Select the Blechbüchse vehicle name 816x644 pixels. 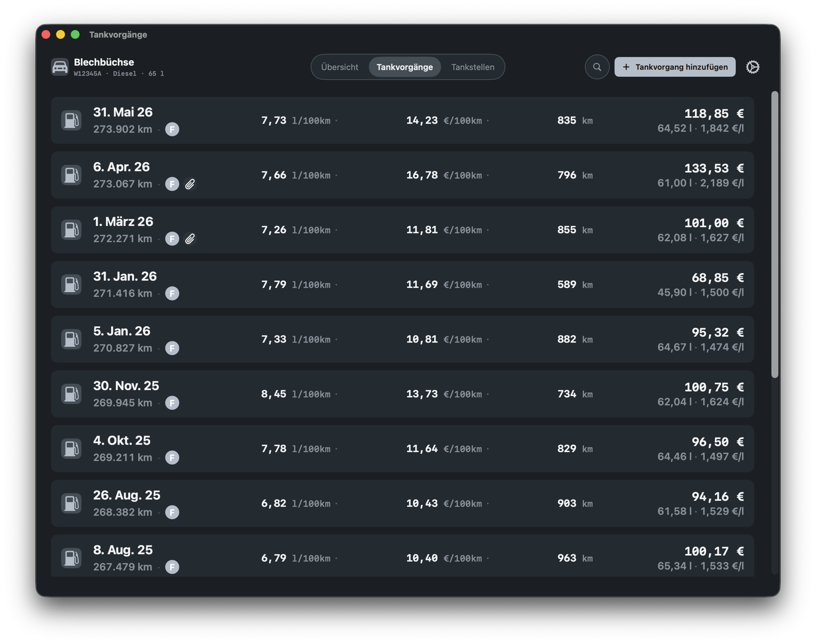(104, 62)
